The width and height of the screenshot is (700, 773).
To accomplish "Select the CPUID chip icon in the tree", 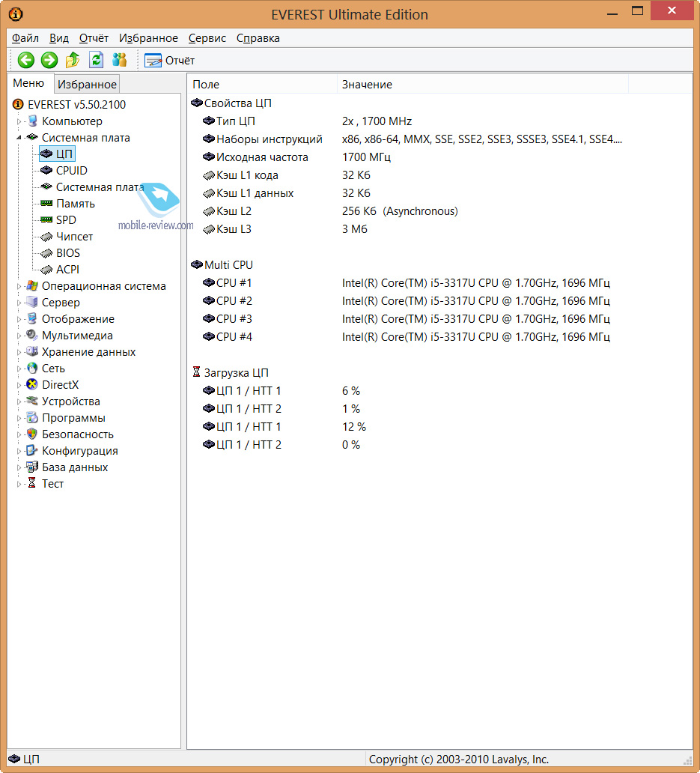I will tap(46, 170).
